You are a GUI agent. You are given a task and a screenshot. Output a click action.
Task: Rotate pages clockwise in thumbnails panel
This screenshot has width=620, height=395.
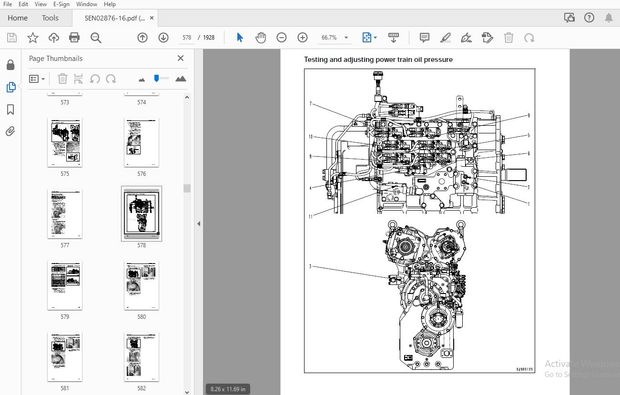(x=111, y=79)
